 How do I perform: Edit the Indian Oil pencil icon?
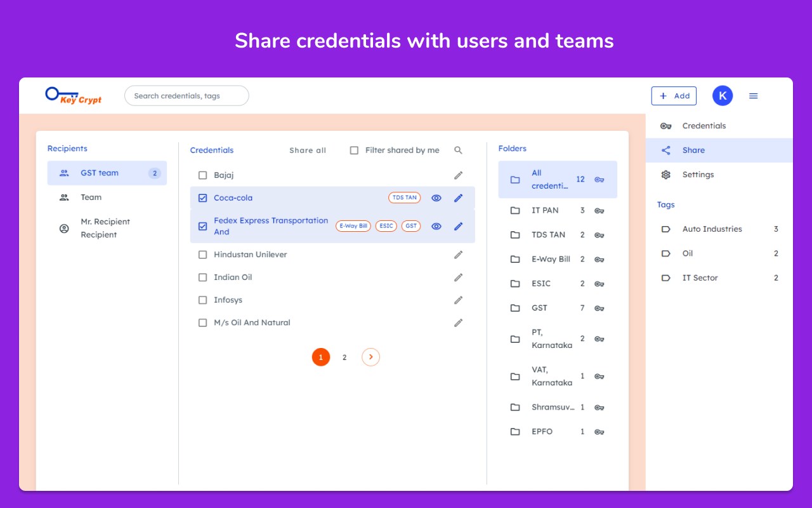(459, 277)
